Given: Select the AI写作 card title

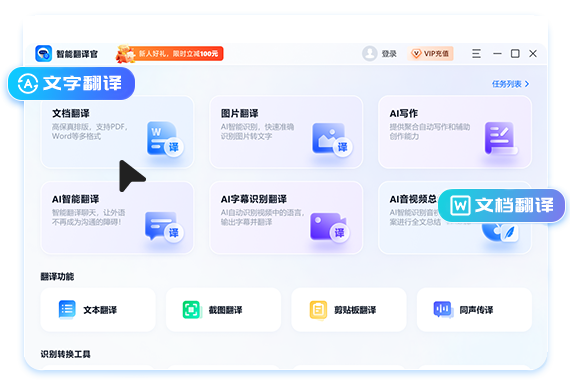Looking at the screenshot, I should click(x=404, y=113).
